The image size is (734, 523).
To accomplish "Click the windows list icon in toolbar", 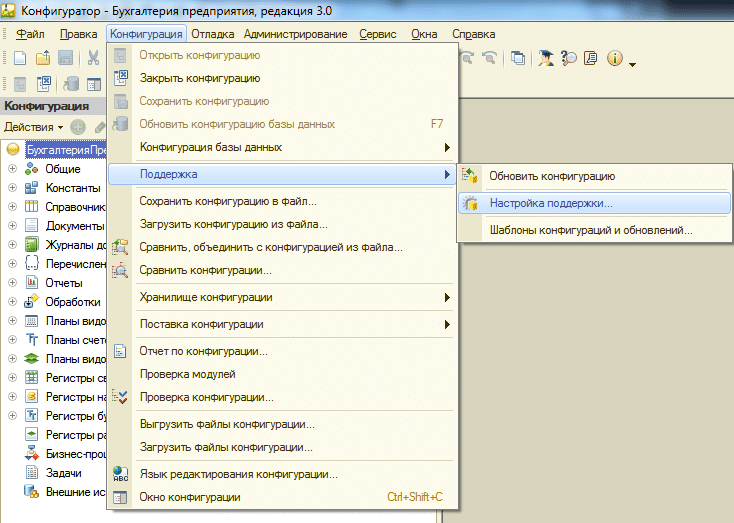I will point(517,59).
